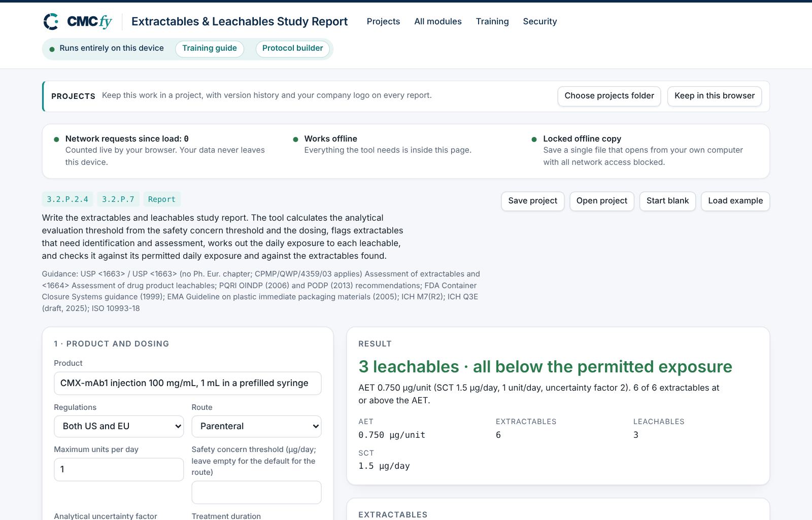Click the result headline about 3 leachables
Screen dimensions: 812x520
click(x=545, y=366)
